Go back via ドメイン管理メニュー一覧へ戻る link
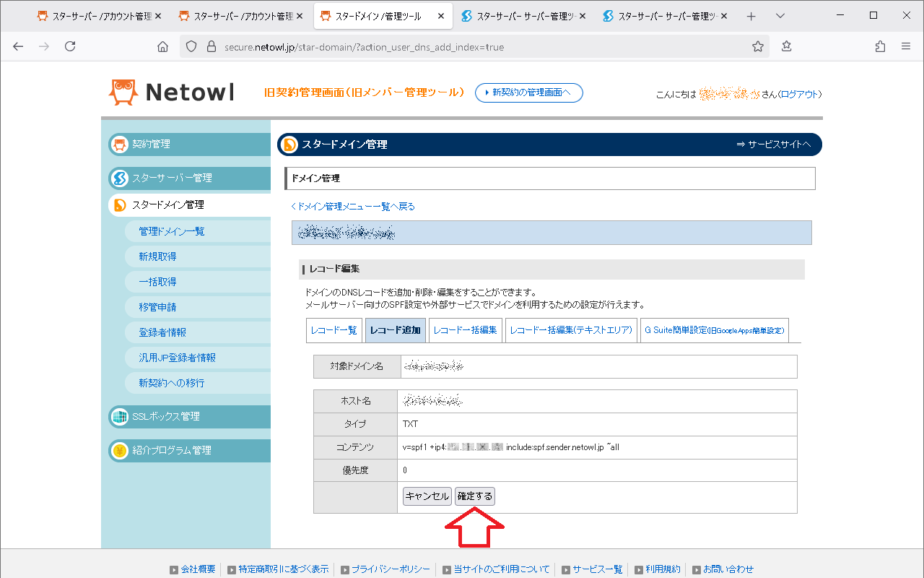The height and width of the screenshot is (578, 924). pos(354,207)
